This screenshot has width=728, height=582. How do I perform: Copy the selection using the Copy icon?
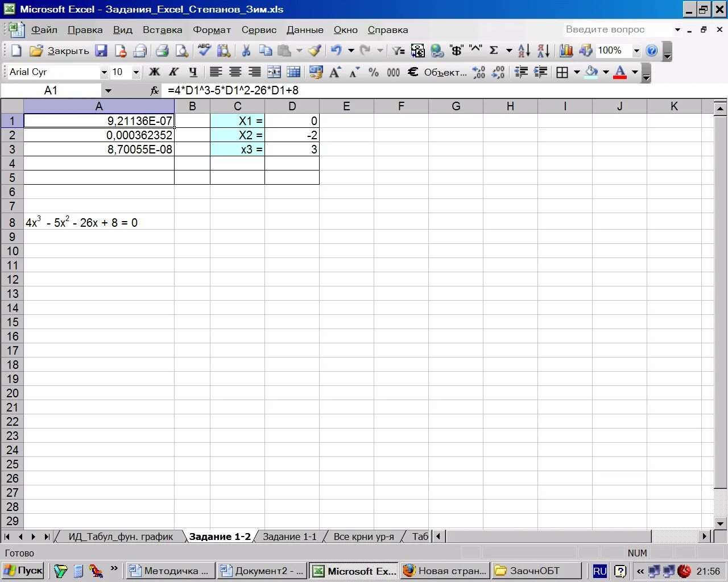266,51
